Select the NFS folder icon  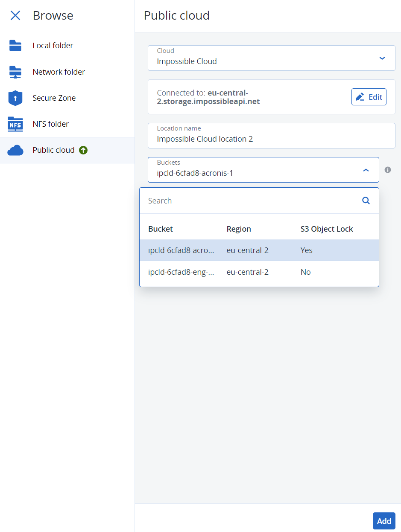15,124
